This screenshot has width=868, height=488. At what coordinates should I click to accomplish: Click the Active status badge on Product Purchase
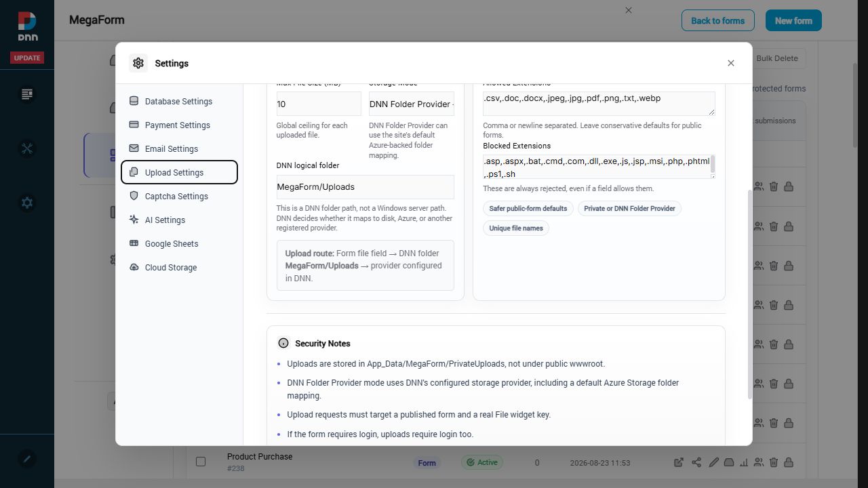tap(481, 463)
